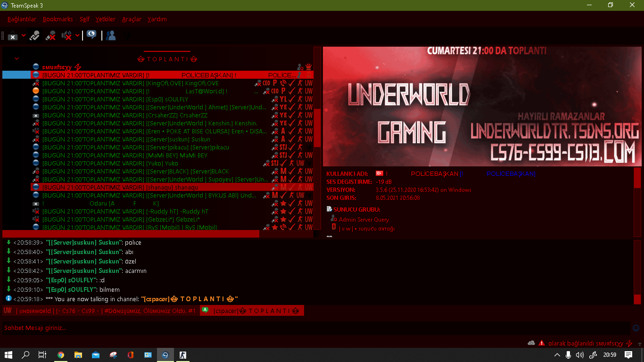644x362 pixels.
Task: Click the Underworld Gaming banner image
Action: [x=482, y=106]
